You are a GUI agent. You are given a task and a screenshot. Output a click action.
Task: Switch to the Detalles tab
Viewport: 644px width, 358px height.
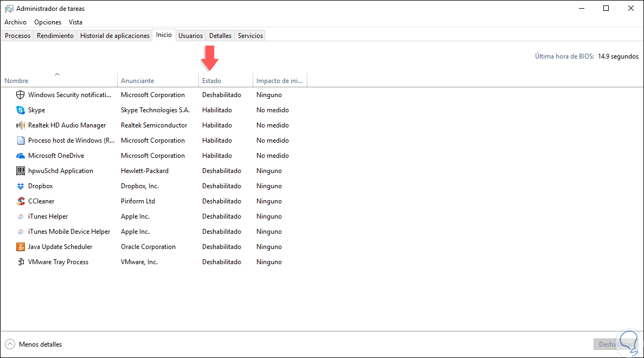coord(220,36)
